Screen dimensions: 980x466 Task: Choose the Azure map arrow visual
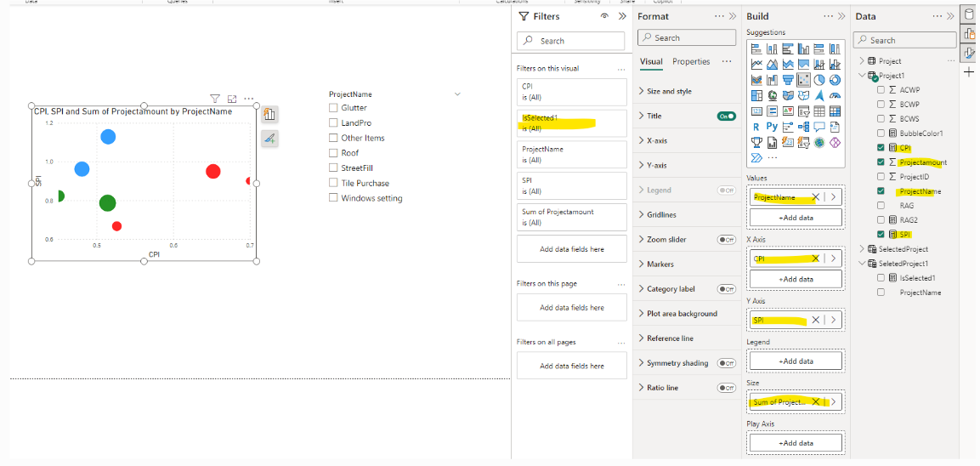[x=819, y=96]
